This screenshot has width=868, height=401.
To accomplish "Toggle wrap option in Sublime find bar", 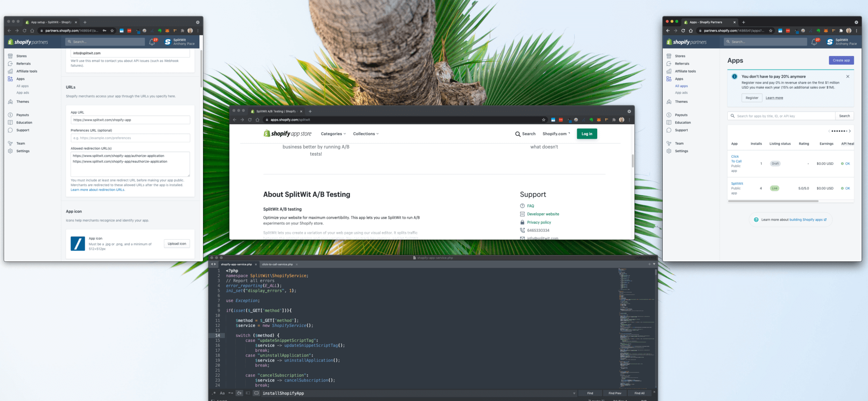I will click(239, 393).
